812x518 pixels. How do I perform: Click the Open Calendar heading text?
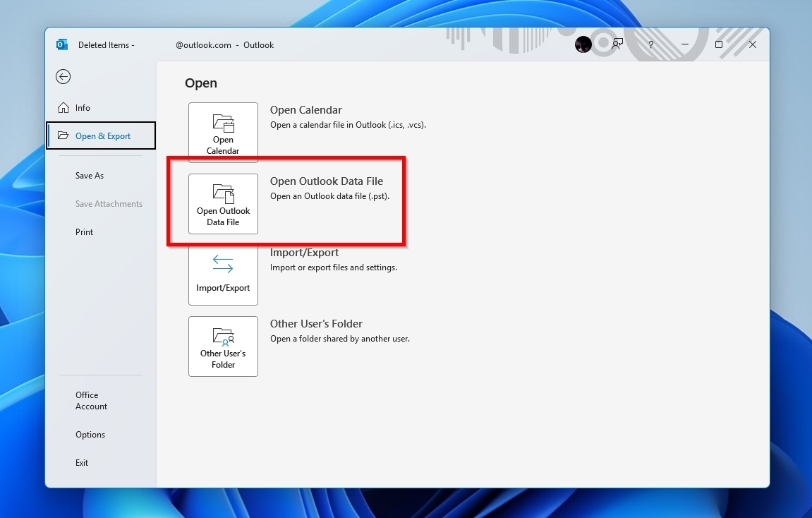[x=306, y=110]
